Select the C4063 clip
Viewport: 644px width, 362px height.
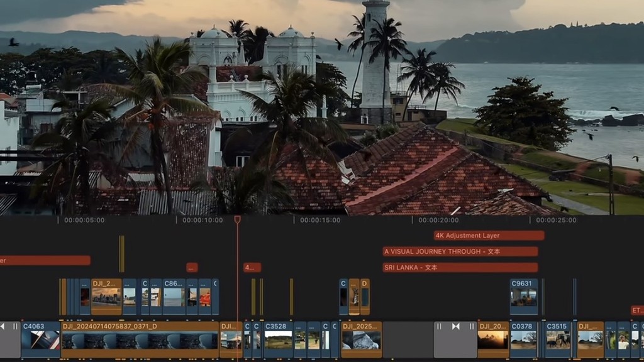(41, 339)
